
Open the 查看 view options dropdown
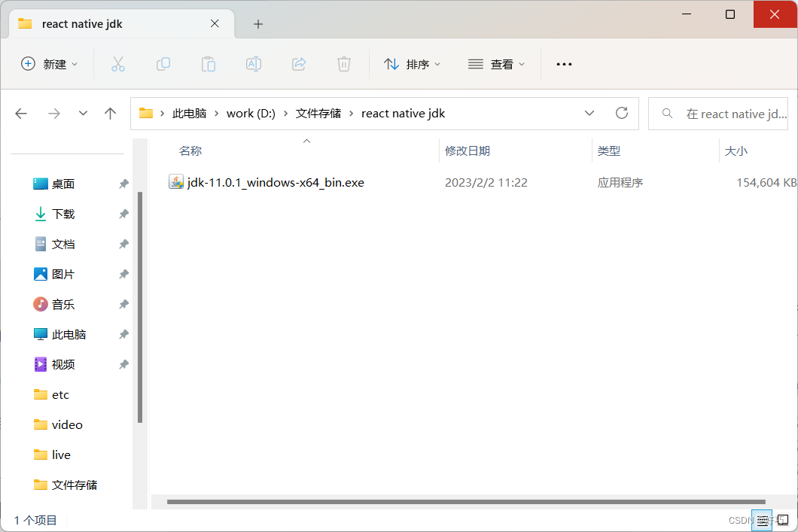(x=497, y=64)
